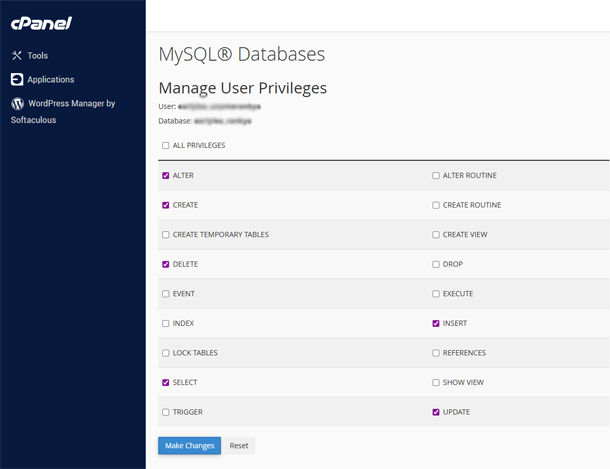610x469 pixels.
Task: Click the cPanel logo
Action: 41,23
